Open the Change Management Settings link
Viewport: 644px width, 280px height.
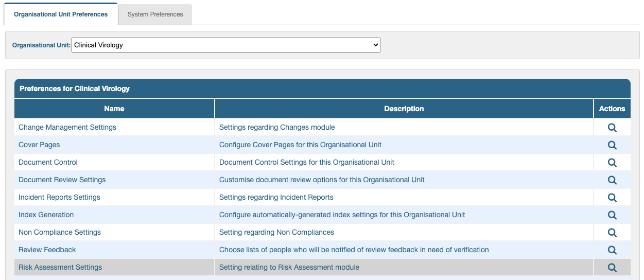67,127
